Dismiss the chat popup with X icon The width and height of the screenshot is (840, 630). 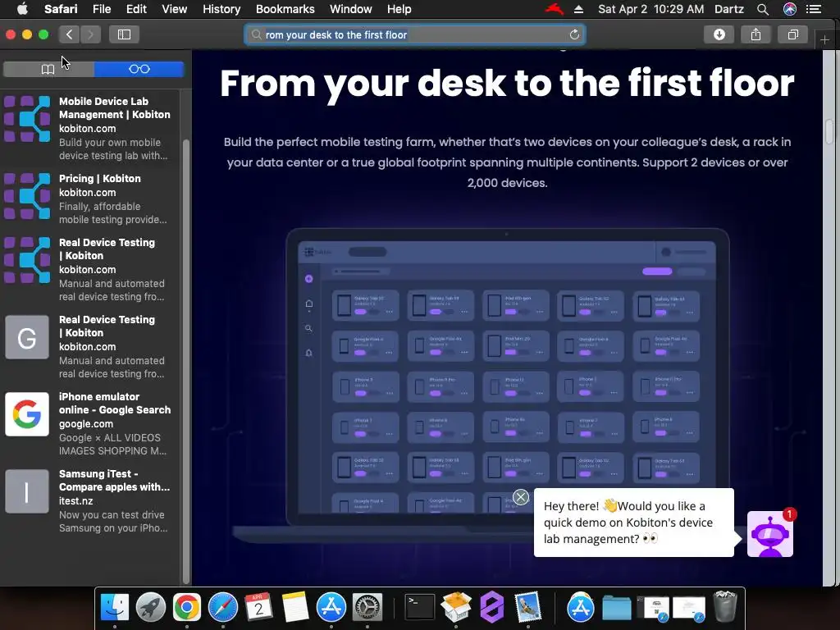tap(521, 497)
